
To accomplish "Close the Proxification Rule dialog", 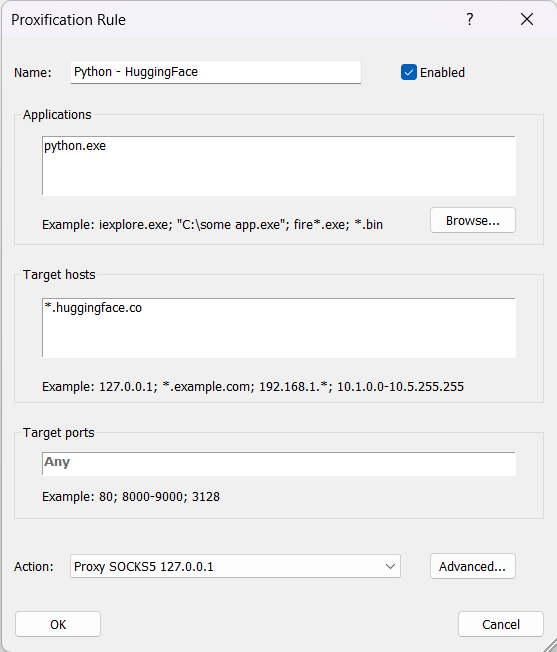I will click(527, 19).
